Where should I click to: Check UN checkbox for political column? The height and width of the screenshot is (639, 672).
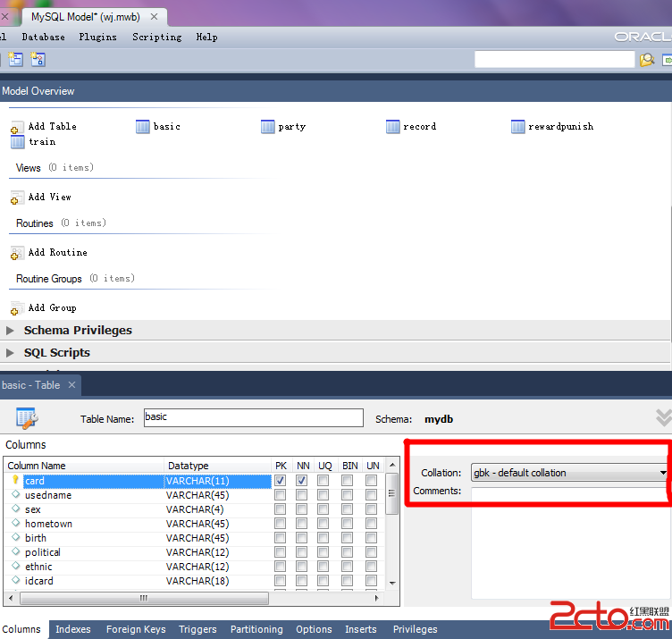371,552
